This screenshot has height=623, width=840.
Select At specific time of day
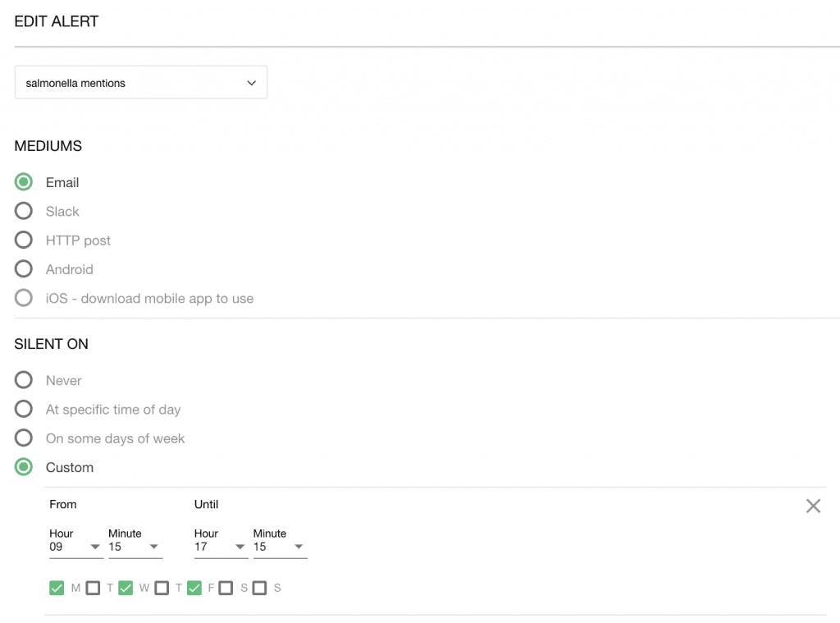(24, 410)
